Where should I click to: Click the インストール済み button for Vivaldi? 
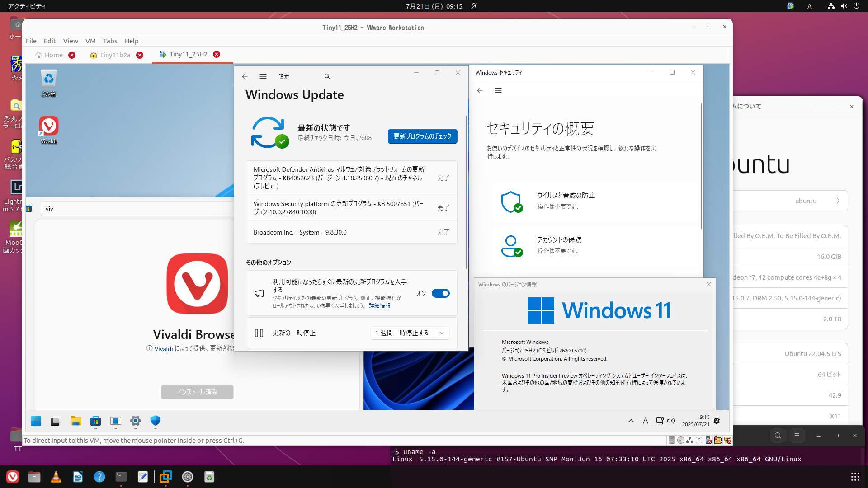coord(197,392)
